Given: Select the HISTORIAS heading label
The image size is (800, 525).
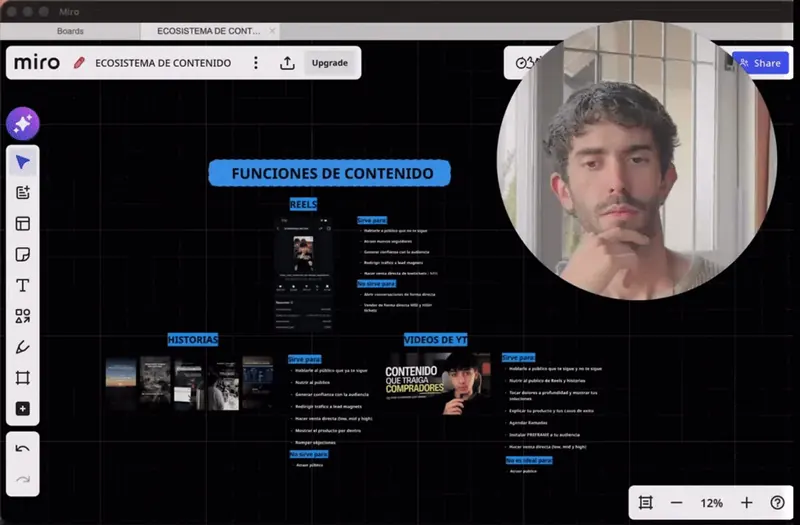Looking at the screenshot, I should click(x=192, y=339).
